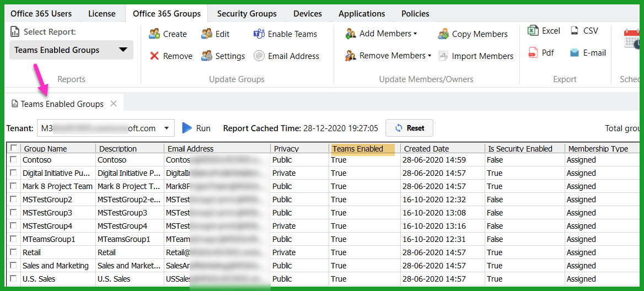Screen dimensions: 644x291
Task: Click the Enable Teams icon
Action: (x=259, y=34)
